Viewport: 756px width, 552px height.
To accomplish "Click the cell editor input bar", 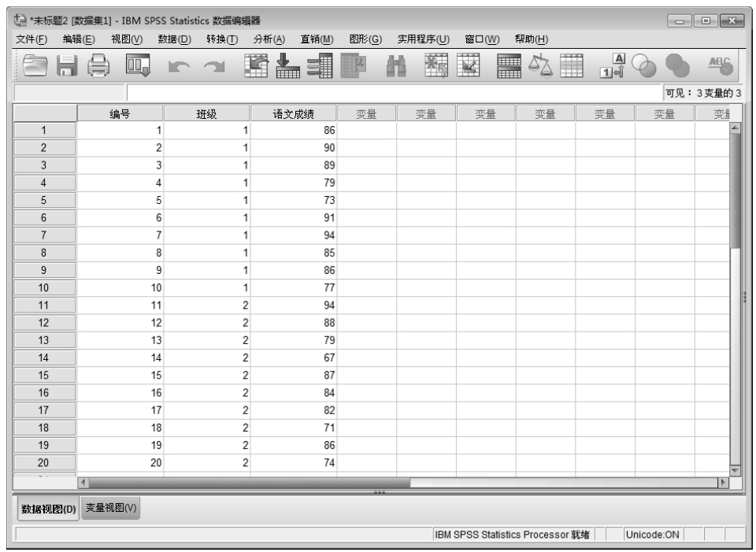I will (x=395, y=93).
